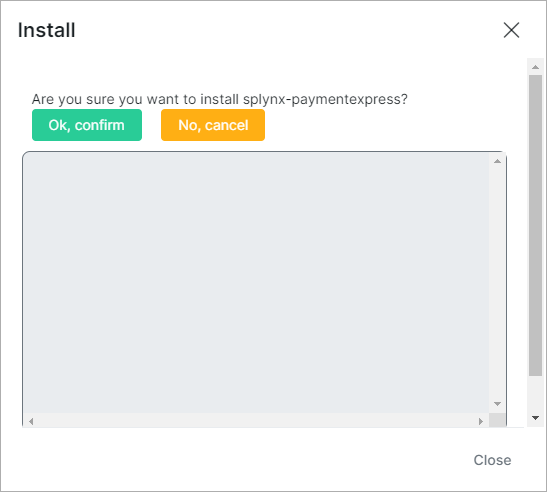Screen dimensions: 547x492
Task: Click the log area's scrollbar corner square
Action: [497, 420]
